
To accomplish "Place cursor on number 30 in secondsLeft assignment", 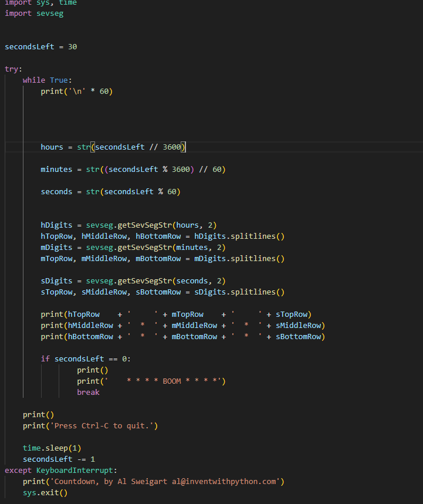I will tap(72, 46).
